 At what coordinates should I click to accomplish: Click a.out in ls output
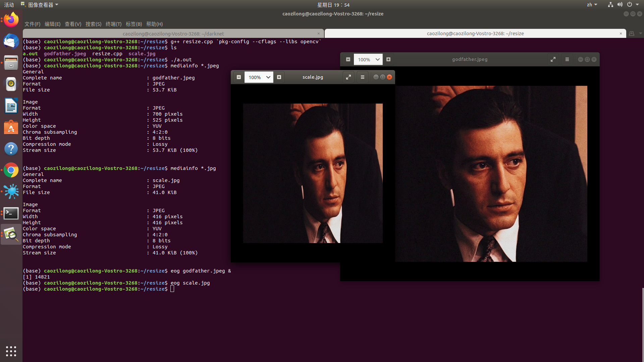30,54
